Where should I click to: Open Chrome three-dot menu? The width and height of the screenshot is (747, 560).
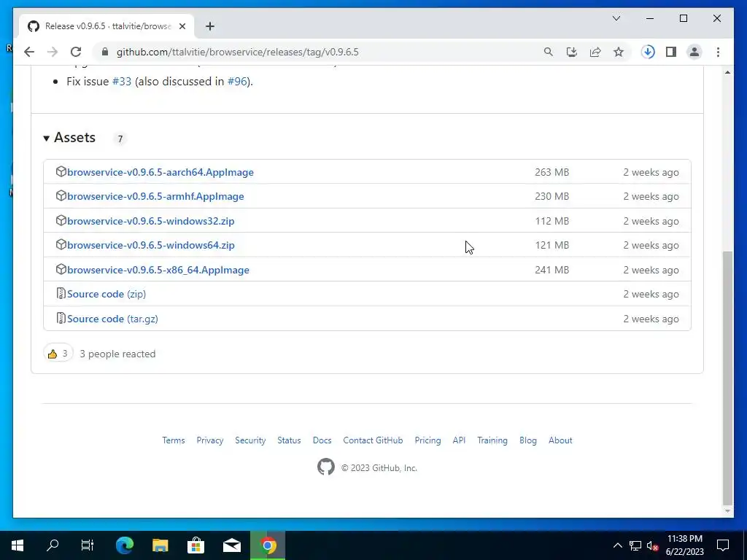(x=718, y=52)
